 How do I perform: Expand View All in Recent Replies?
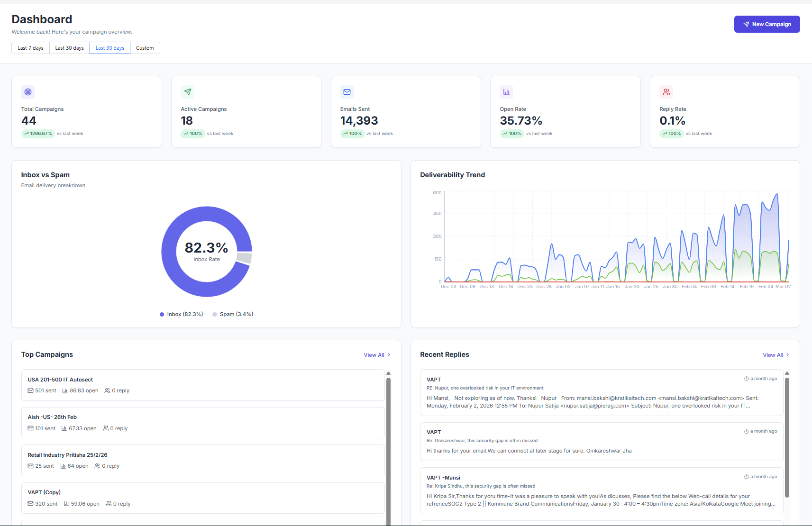click(776, 354)
